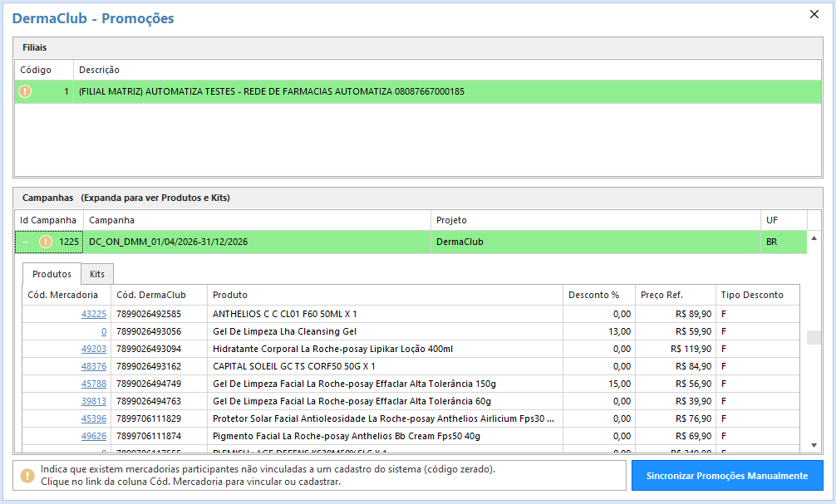Click scrollbar up arrow in campaigns panel
836x504 pixels.
tap(814, 238)
